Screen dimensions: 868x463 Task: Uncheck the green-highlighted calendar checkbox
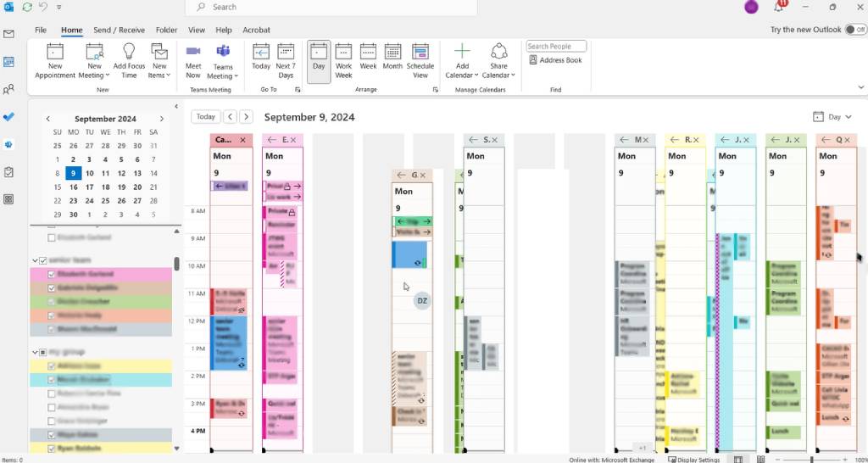click(x=52, y=302)
